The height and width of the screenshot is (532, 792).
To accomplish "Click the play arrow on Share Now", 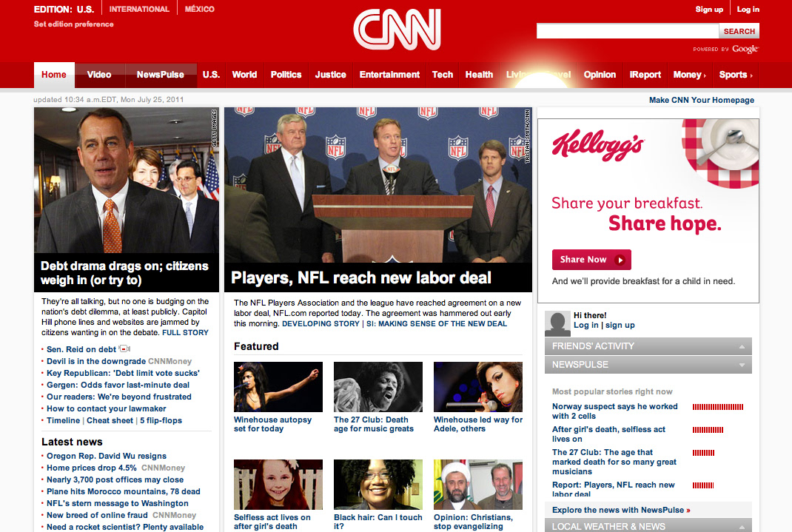I will [x=620, y=260].
